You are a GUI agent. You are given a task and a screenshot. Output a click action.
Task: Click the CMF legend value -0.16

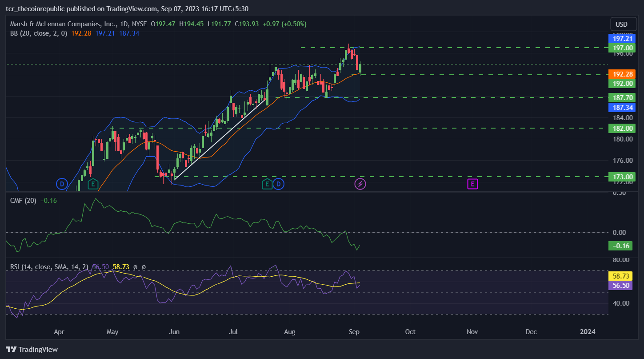[48, 201]
